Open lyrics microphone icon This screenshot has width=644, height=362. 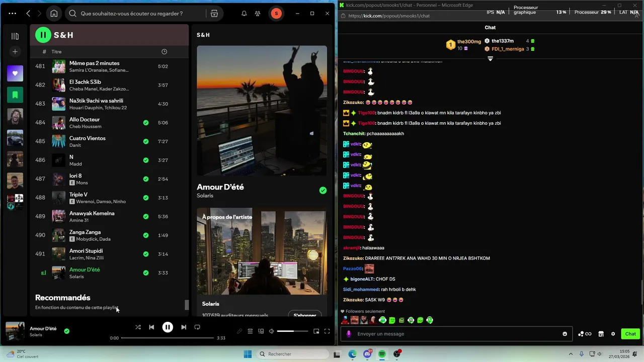(239, 331)
